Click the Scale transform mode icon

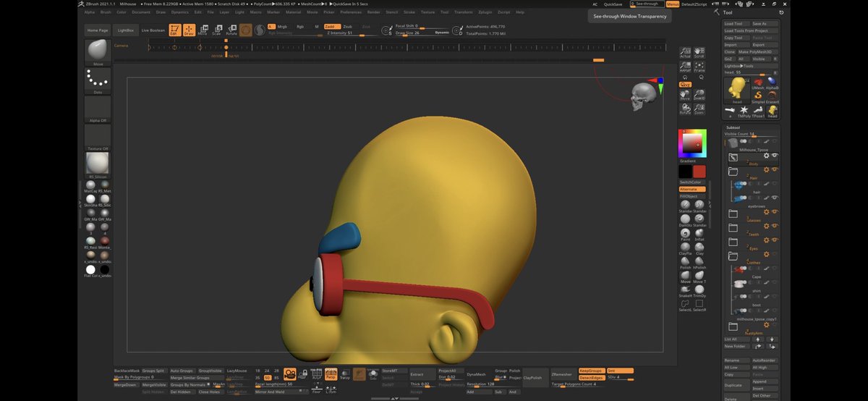coord(216,30)
